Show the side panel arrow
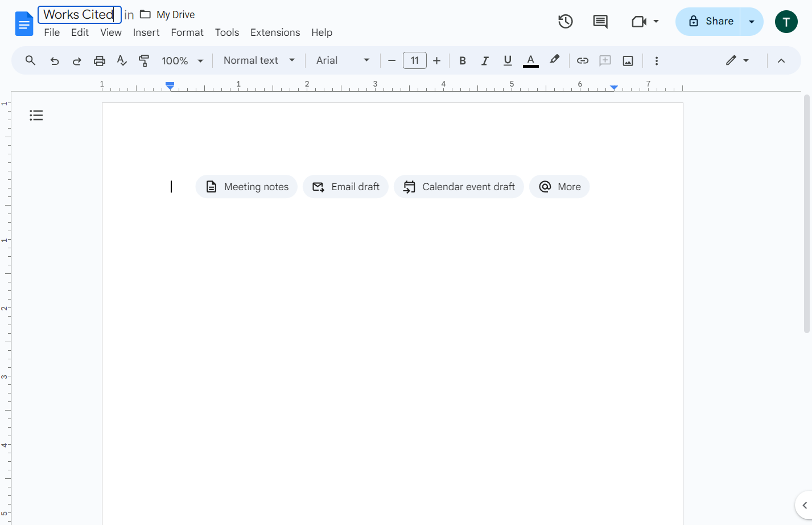The width and height of the screenshot is (812, 525). (x=804, y=505)
